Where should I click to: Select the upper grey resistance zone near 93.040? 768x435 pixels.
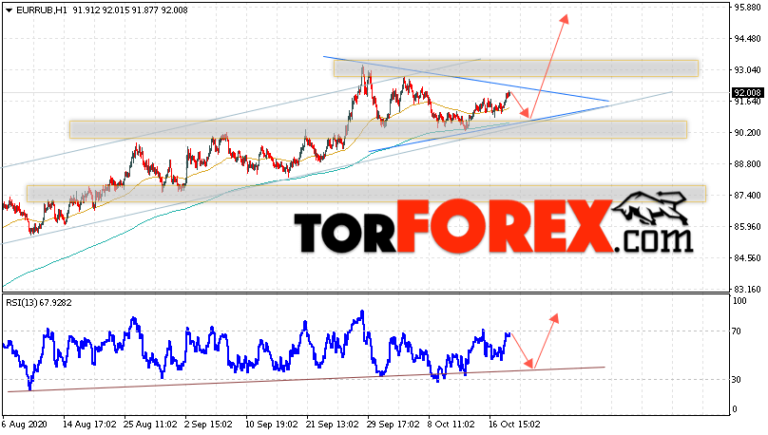pos(516,68)
